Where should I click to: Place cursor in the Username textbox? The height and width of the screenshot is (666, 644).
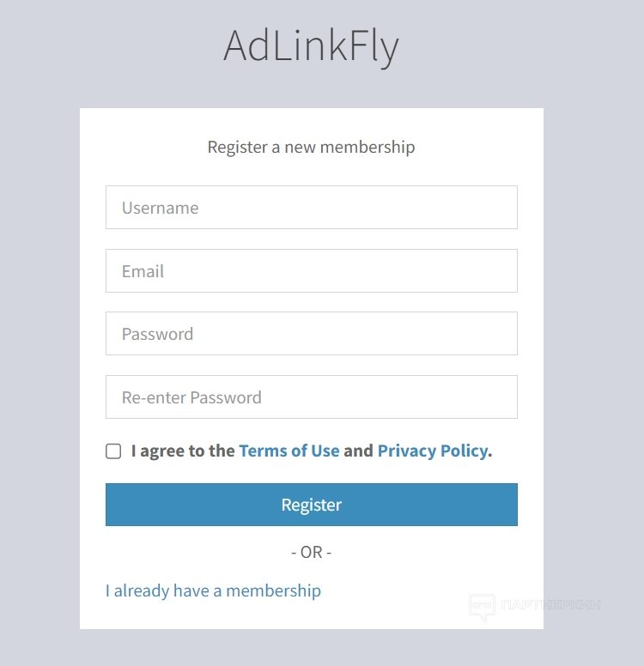click(311, 208)
